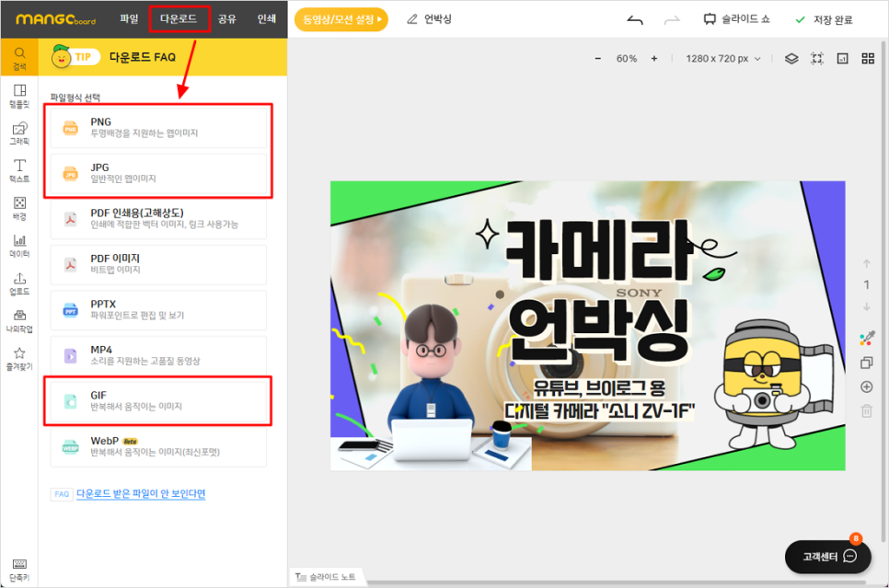Click the 60% zoom level value

pyautogui.click(x=627, y=58)
